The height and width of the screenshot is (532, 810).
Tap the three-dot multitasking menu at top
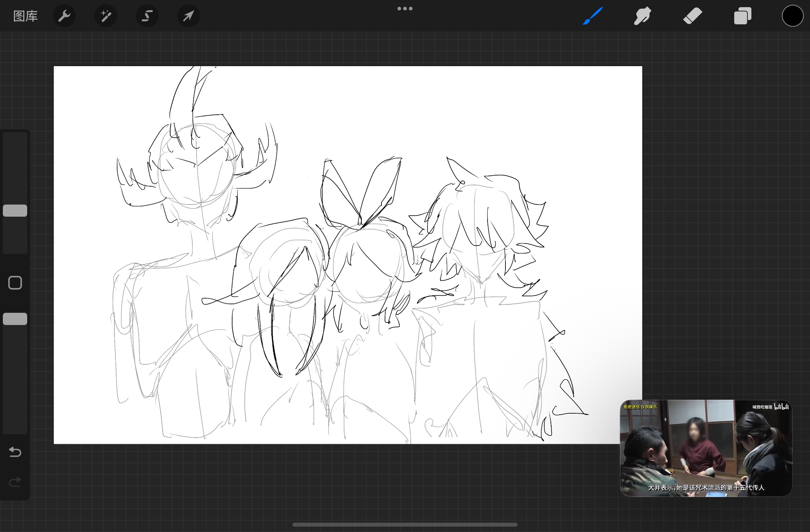click(405, 9)
